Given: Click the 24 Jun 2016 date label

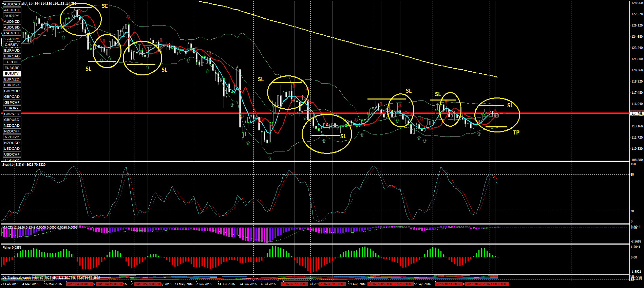Looking at the screenshot, I should click(248, 284).
